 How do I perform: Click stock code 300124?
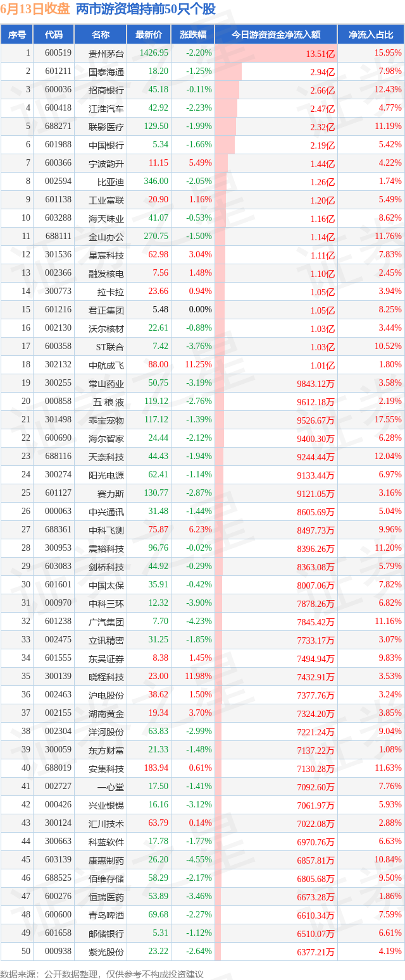(58, 823)
